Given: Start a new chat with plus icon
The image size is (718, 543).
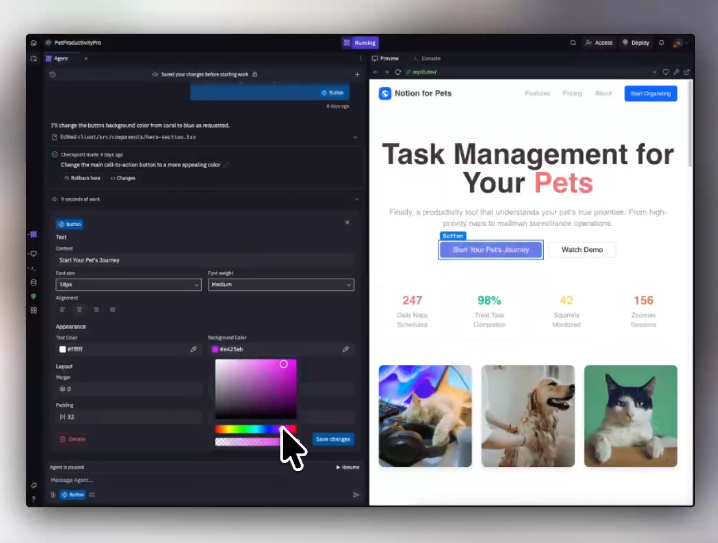Looking at the screenshot, I should coord(357,74).
